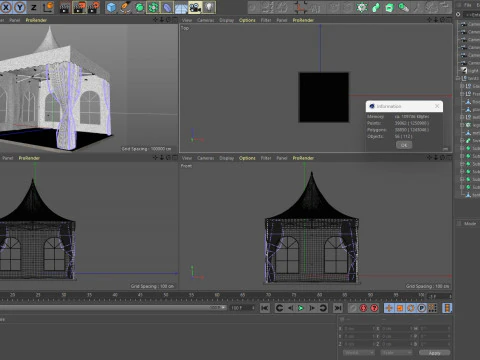480x360 pixels.
Task: Step to previous frame
Action: click(x=290, y=308)
